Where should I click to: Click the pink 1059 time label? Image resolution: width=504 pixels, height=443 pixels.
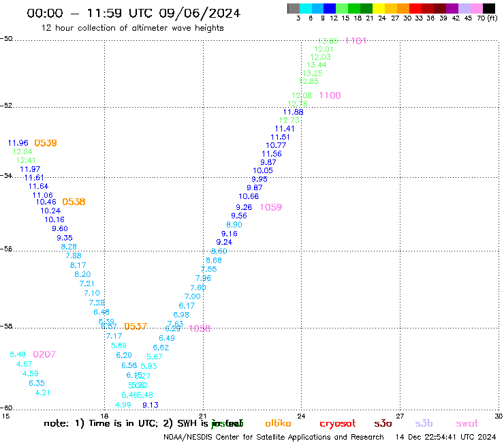pyautogui.click(x=271, y=207)
